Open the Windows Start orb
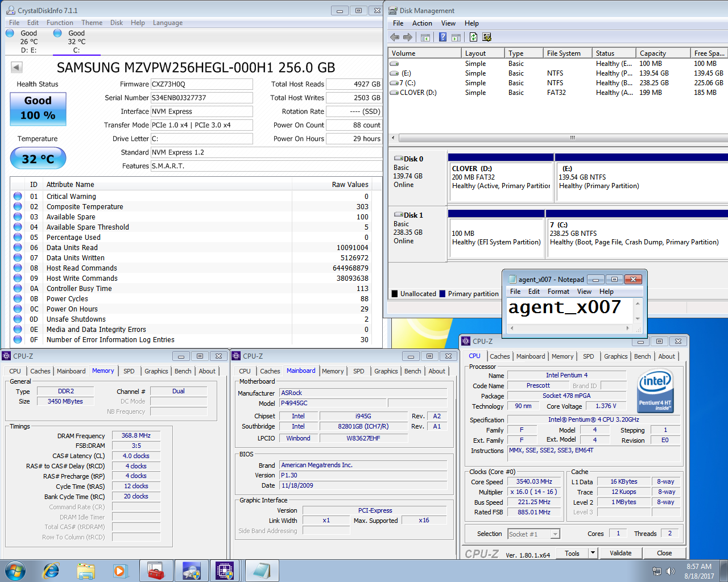 [x=15, y=570]
